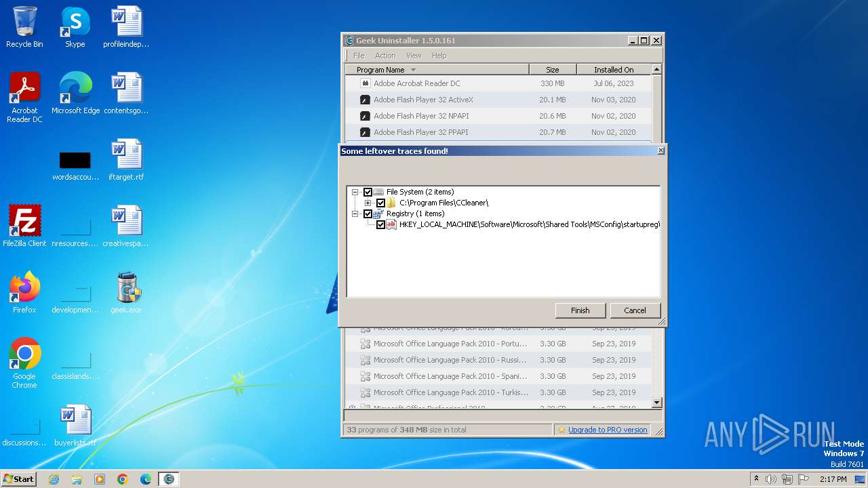Launch Skype from the desktop
Viewport: 868px width, 488px height.
coord(75,27)
